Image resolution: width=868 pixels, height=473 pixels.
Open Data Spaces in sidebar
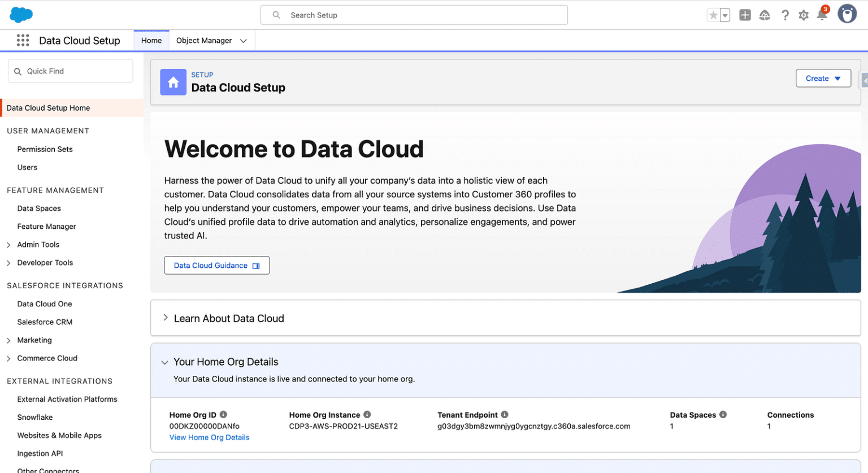[x=39, y=208]
